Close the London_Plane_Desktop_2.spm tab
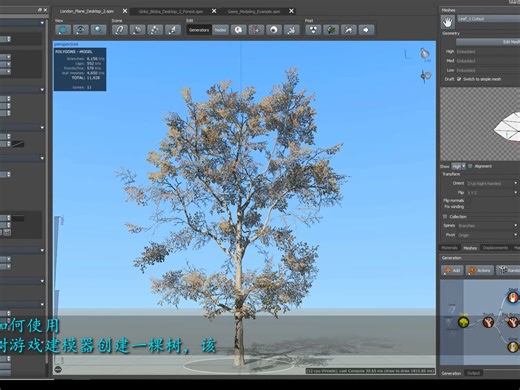This screenshot has width=520, height=390. point(125,11)
